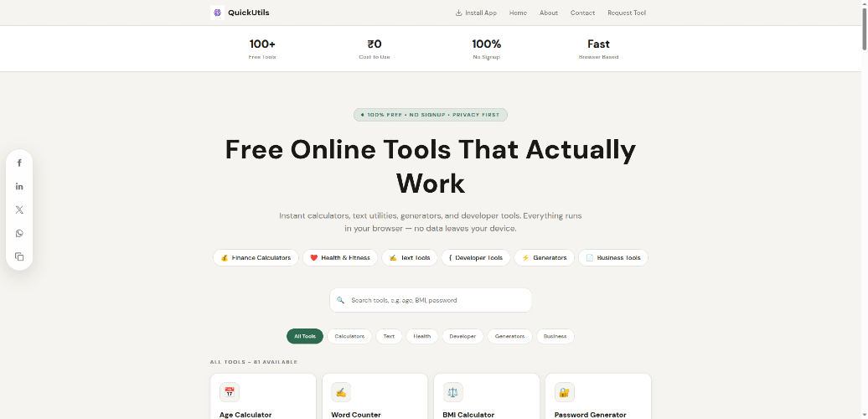
Task: Click 'ALL TOOLS – 81 AVAILABLE' label
Action: [254, 362]
